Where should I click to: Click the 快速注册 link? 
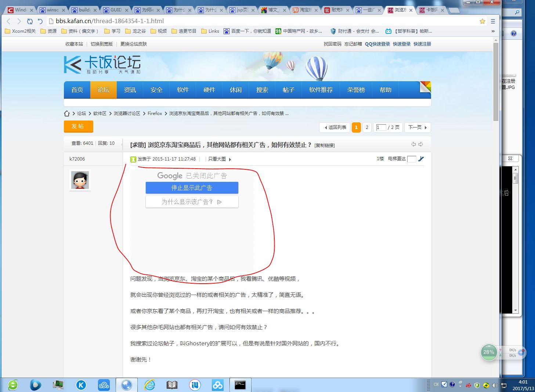(x=422, y=44)
